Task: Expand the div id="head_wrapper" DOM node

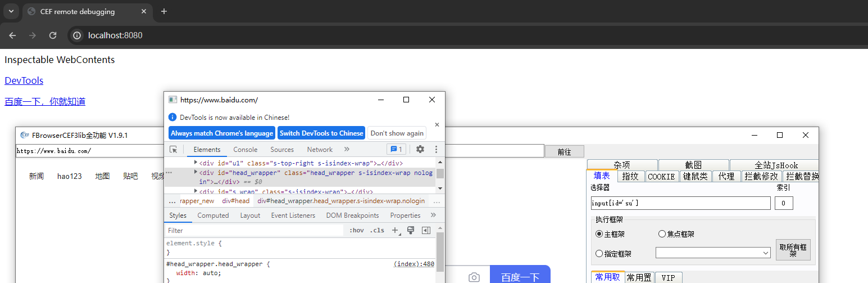Action: coord(196,172)
